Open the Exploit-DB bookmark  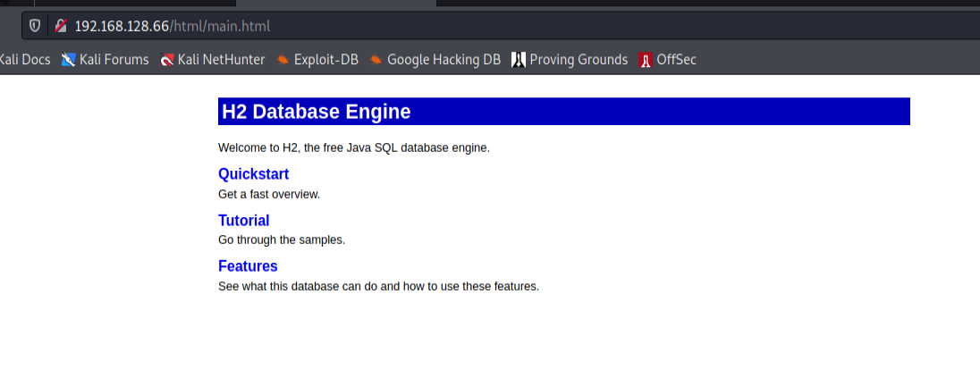pos(317,59)
